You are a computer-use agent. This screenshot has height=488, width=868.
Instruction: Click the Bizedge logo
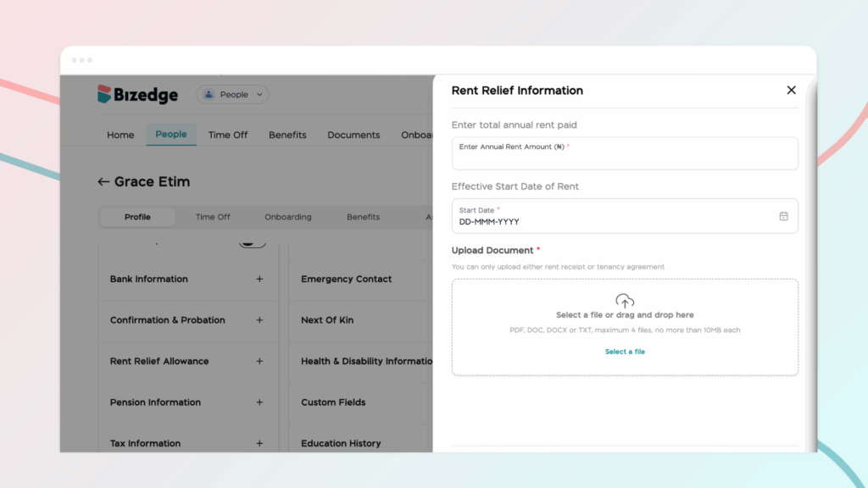(x=138, y=95)
